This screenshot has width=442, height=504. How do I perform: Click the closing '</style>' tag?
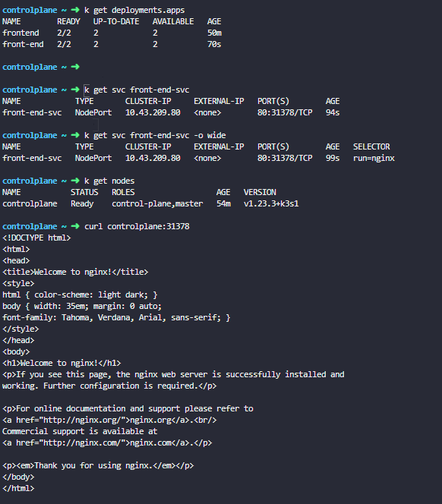pyautogui.click(x=21, y=329)
